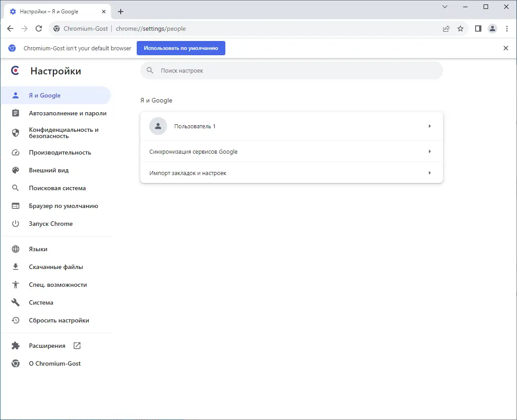Open Производительность settings section
The height and width of the screenshot is (420, 517).
(x=55, y=152)
